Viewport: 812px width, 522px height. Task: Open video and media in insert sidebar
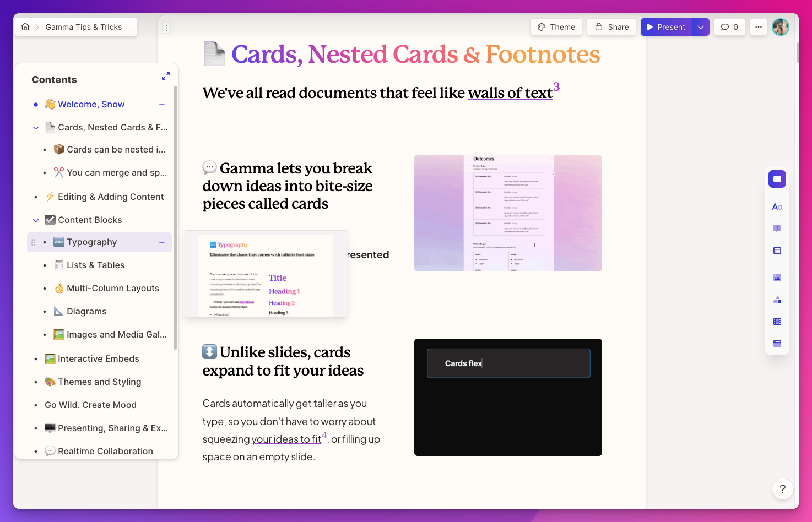point(777,322)
